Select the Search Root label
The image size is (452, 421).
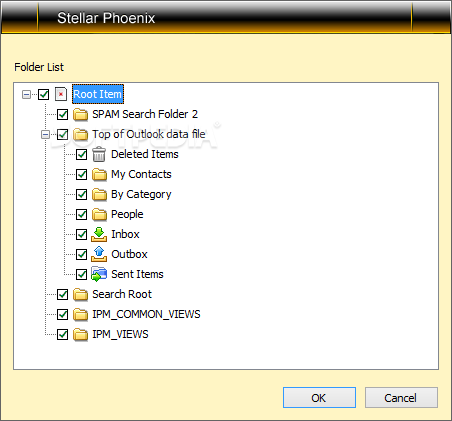(x=122, y=294)
